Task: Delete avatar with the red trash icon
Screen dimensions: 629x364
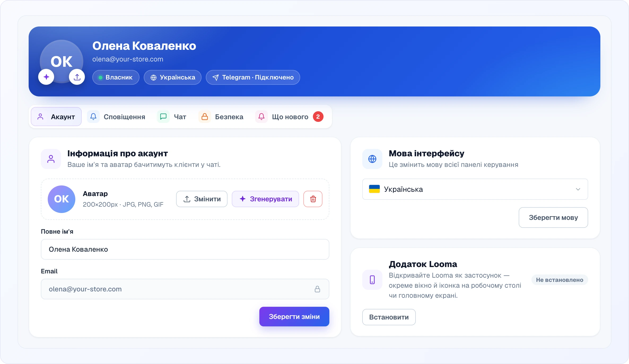Action: click(x=313, y=199)
